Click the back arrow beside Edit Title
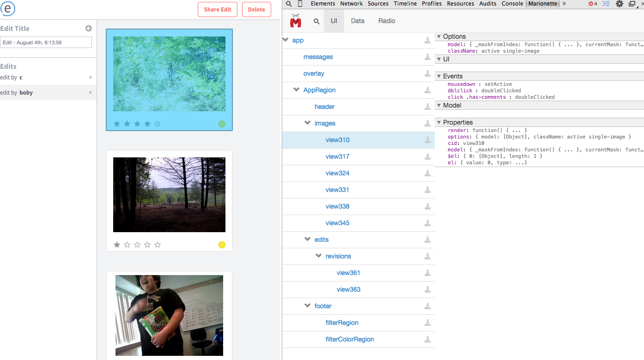644x360 pixels. [89, 29]
